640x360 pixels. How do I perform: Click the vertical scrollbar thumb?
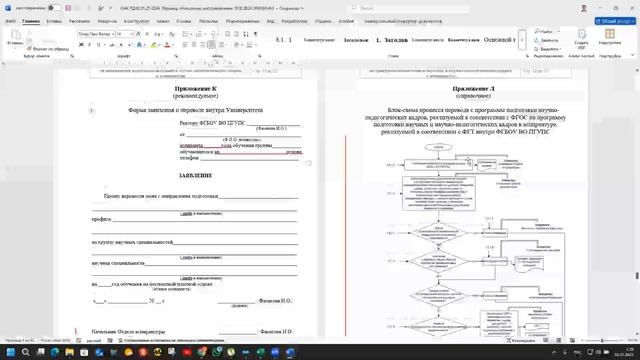[637, 276]
